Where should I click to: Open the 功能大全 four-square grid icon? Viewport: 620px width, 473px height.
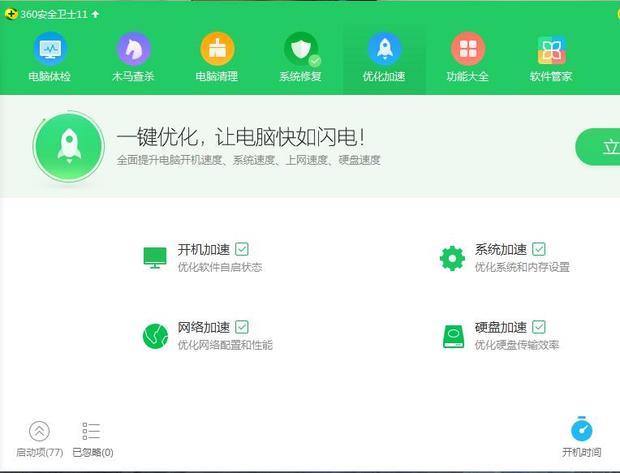pyautogui.click(x=468, y=49)
